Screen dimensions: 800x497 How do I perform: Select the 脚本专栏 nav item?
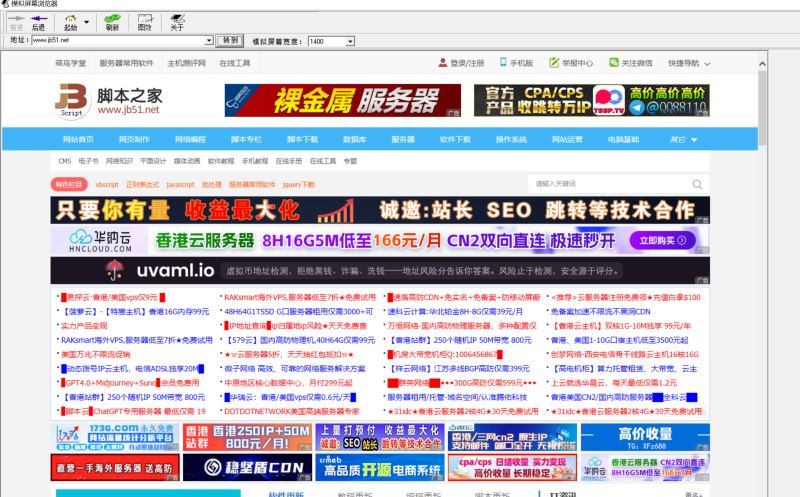[x=246, y=139]
